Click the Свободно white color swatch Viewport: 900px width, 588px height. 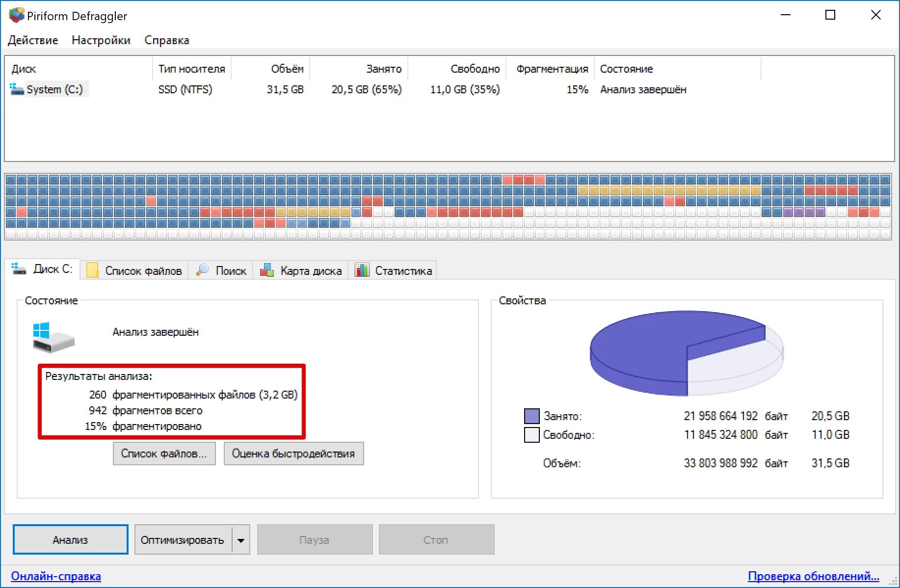[x=532, y=435]
